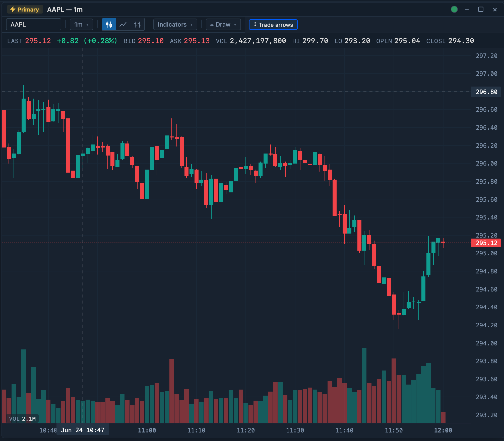The height and width of the screenshot is (441, 504).
Task: Click the 11:00 time axis marker
Action: 147,430
